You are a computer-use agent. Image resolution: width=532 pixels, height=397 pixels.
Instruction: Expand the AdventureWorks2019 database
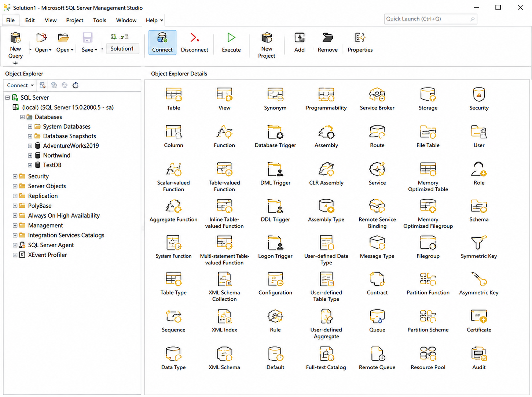pyautogui.click(x=30, y=146)
